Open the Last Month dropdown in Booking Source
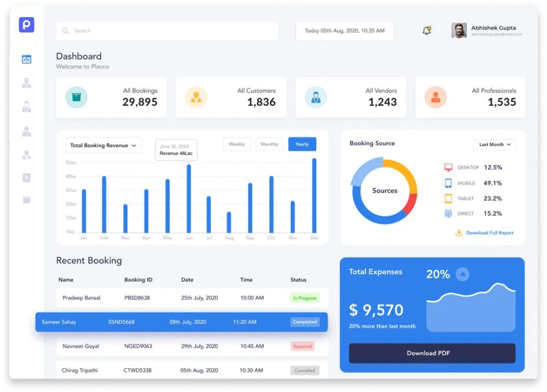Screen dimensions: 547x392 (494, 145)
